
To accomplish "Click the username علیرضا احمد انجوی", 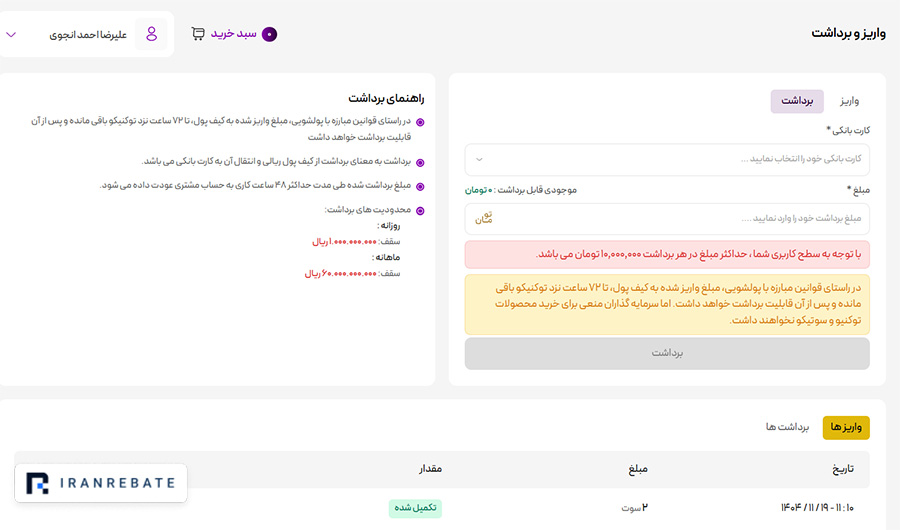I will 88,35.
